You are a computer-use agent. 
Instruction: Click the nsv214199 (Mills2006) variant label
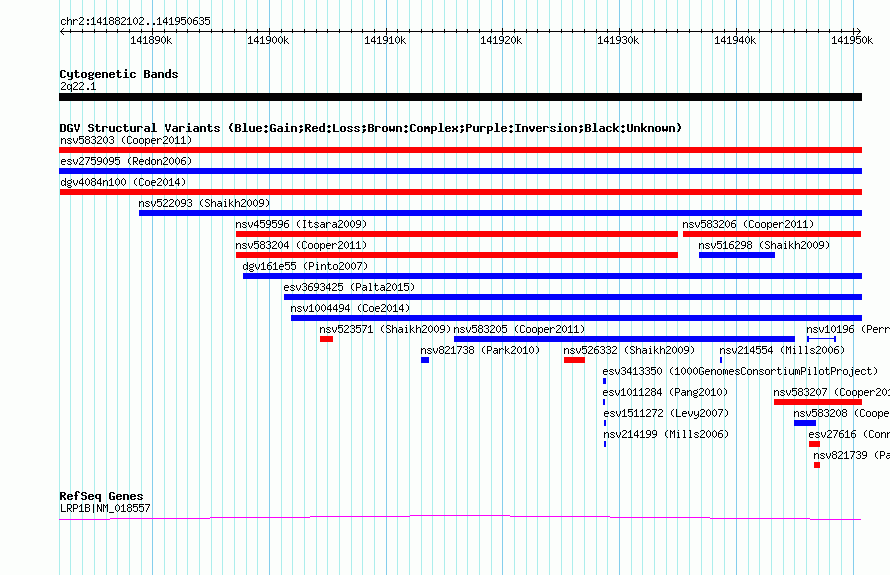tap(666, 434)
